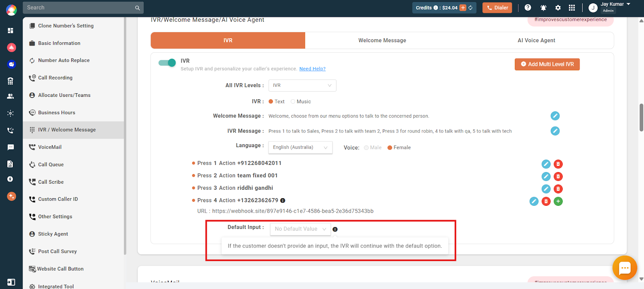The width and height of the screenshot is (644, 289).
Task: Toggle the IVR switch off
Action: click(167, 63)
